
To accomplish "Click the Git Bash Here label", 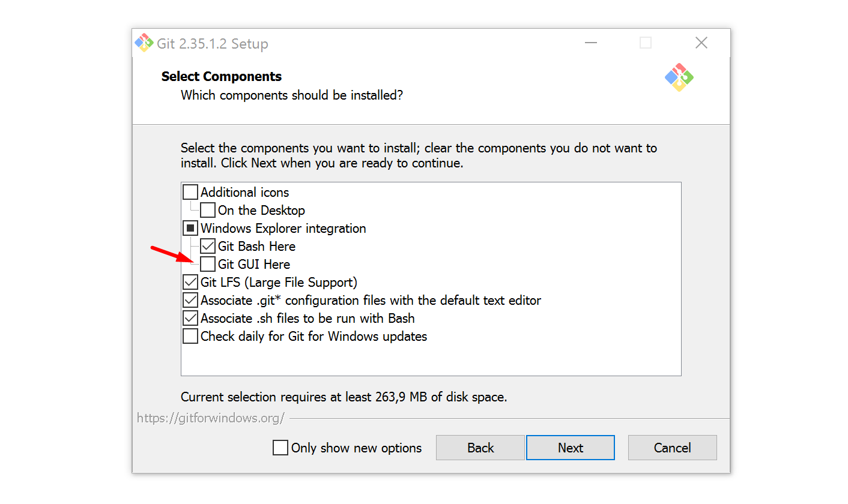I will [x=257, y=247].
